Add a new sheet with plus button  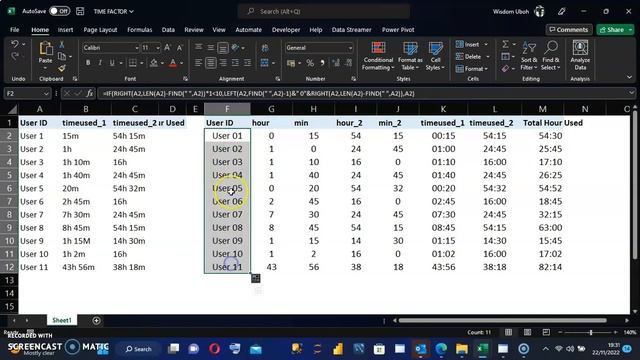click(x=96, y=320)
